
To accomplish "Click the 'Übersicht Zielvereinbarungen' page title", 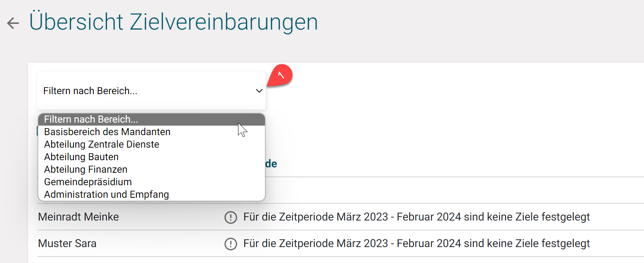I will click(x=173, y=22).
